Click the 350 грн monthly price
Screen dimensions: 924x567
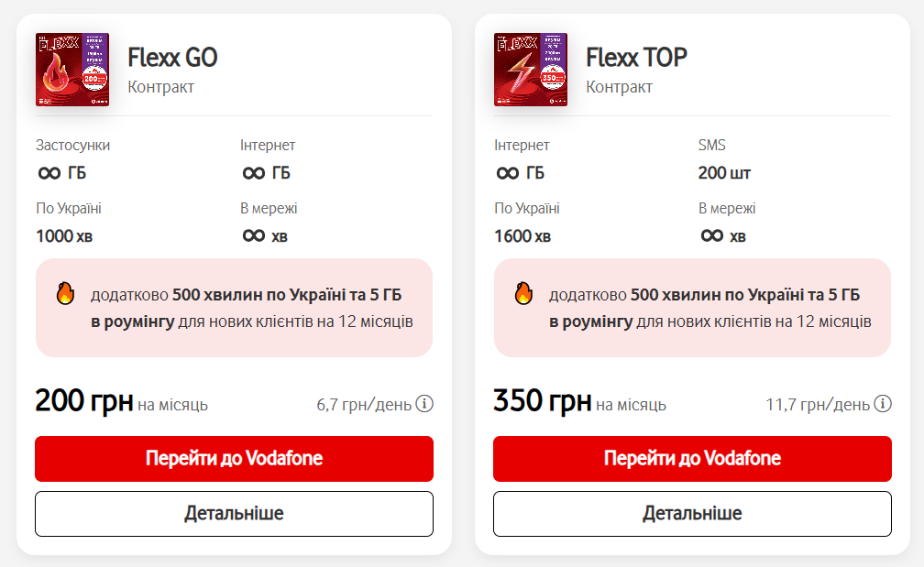tap(541, 400)
